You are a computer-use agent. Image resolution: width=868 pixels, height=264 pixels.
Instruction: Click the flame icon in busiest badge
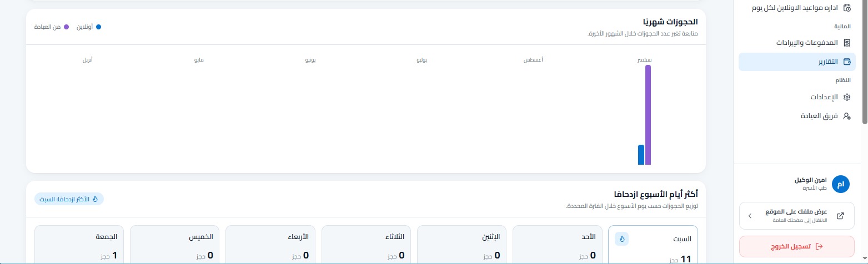95,199
